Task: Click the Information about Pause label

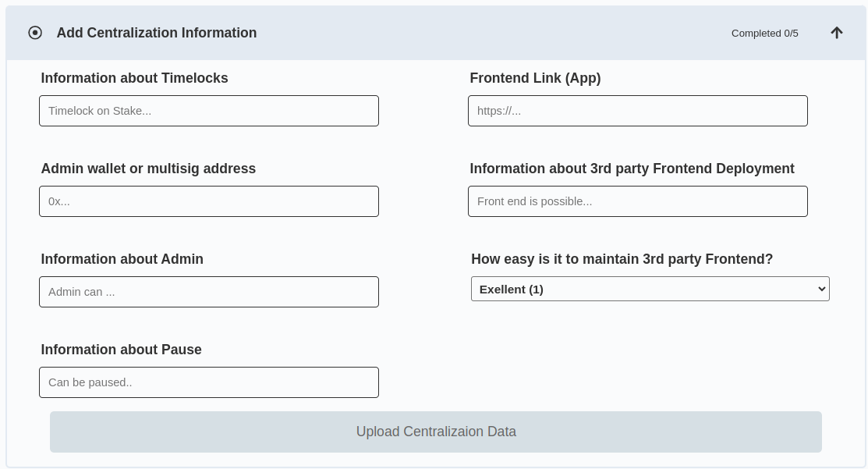Action: 121,350
